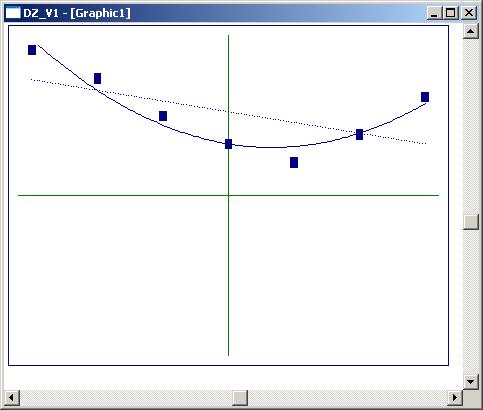Minimize the DZ_V1 Graphic1 window
Image resolution: width=483 pixels, height=410 pixels.
click(434, 13)
